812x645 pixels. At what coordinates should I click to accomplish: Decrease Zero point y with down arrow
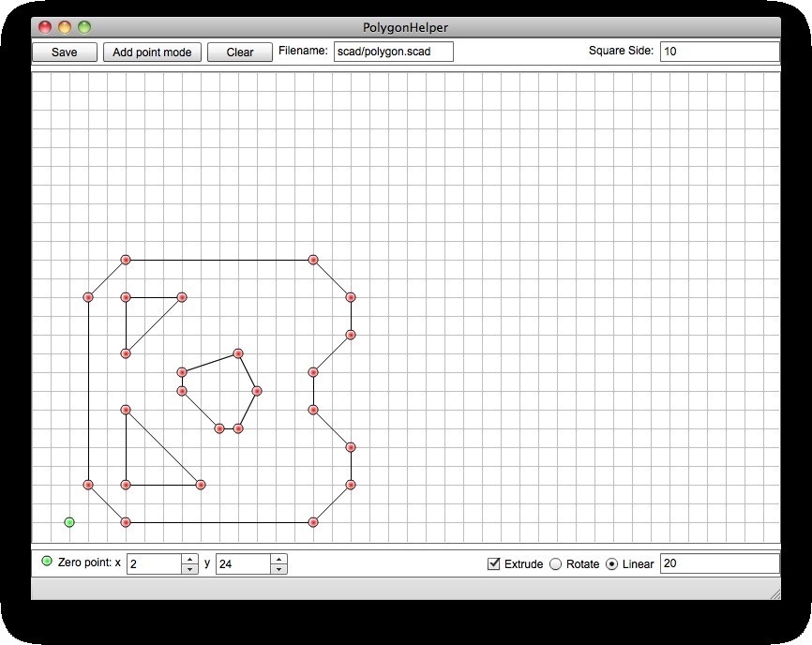(279, 569)
